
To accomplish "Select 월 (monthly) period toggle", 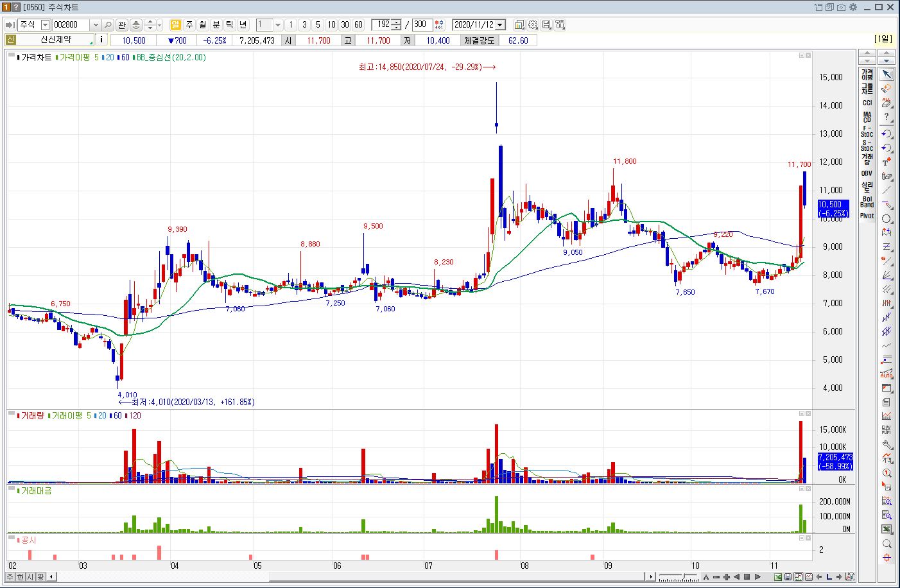I will pos(202,24).
